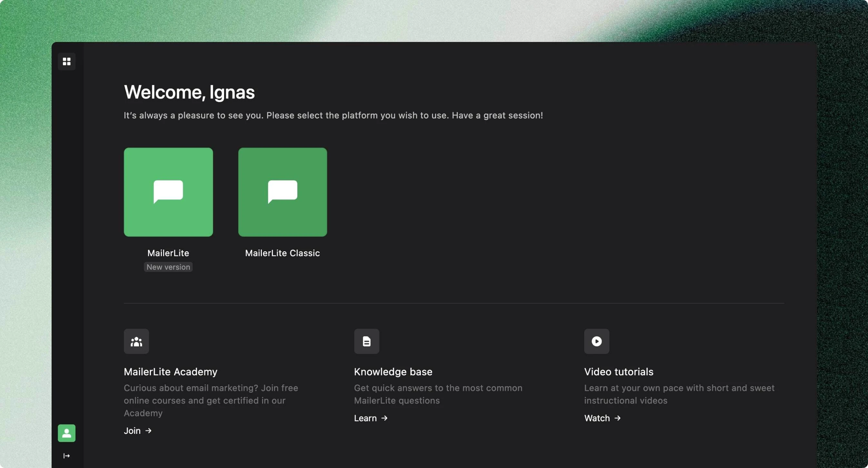Screen dimensions: 868x468
Task: Open the dashboard grid icon in sidebar
Action: (67, 61)
